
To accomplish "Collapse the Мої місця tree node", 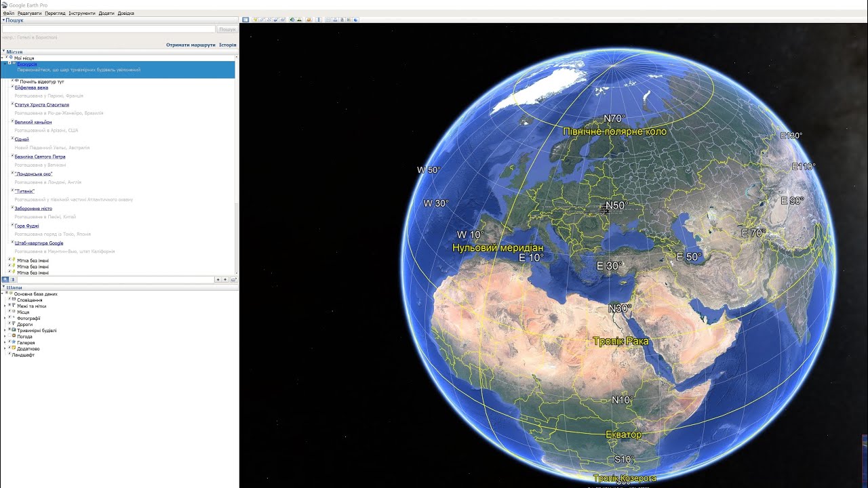I will [2, 58].
